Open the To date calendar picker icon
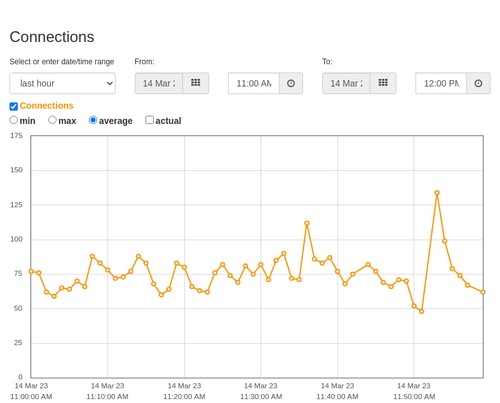Image resolution: width=500 pixels, height=403 pixels. coord(383,83)
